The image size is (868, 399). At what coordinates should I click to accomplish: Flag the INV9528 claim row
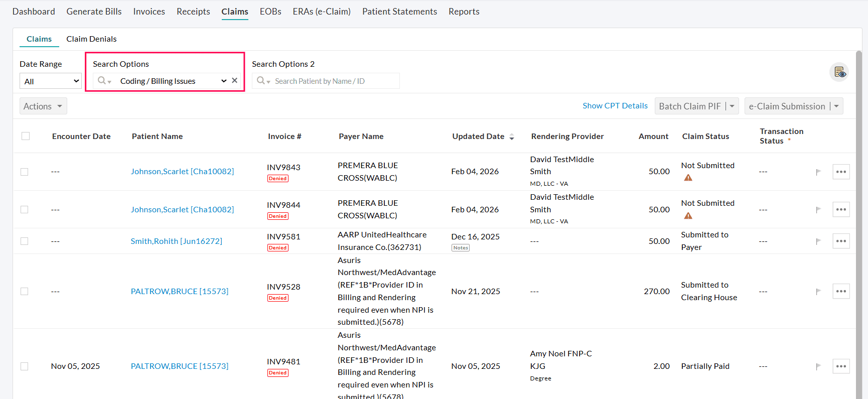click(818, 292)
